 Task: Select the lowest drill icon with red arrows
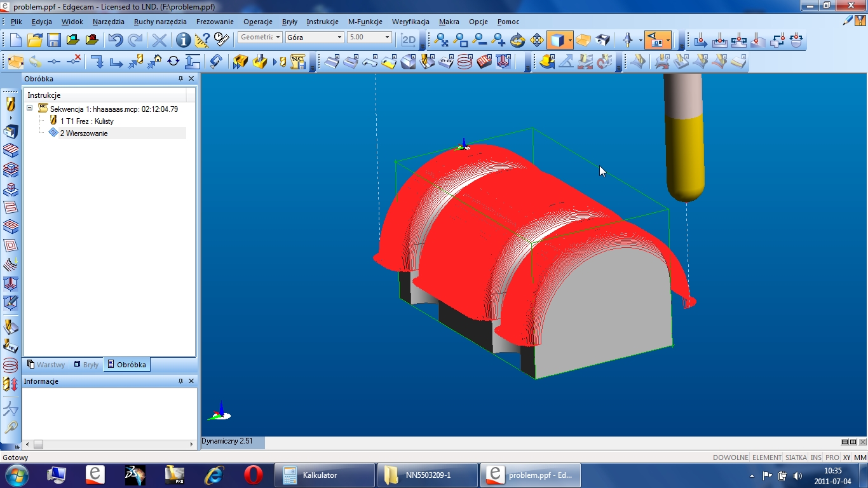[10, 384]
